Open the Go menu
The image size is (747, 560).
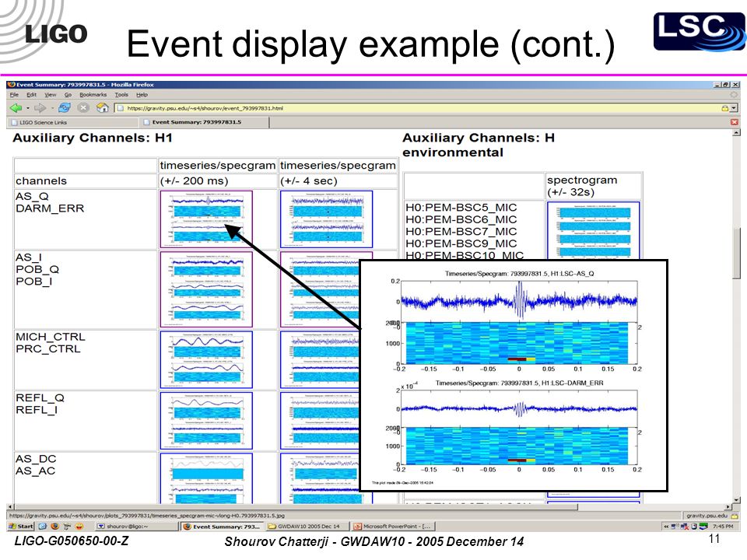point(68,95)
